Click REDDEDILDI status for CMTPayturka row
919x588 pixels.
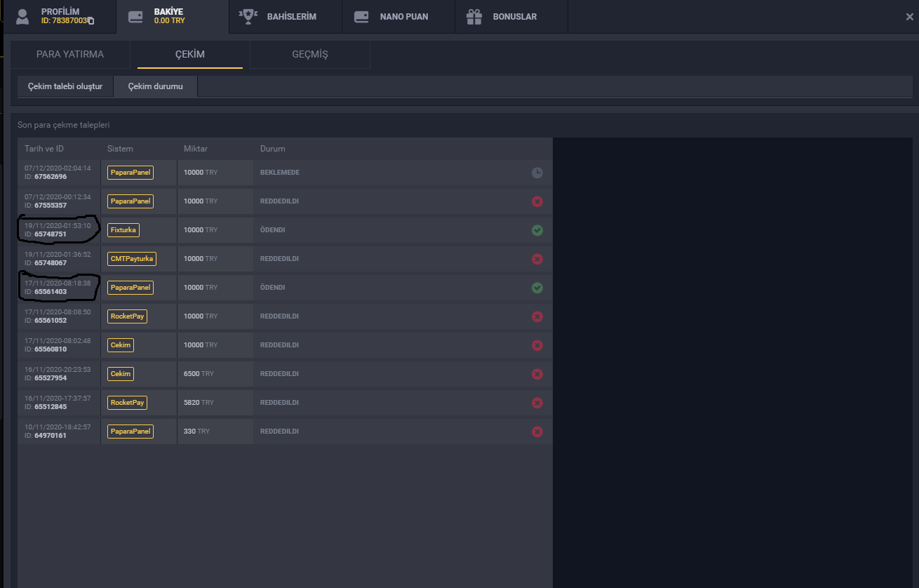279,259
